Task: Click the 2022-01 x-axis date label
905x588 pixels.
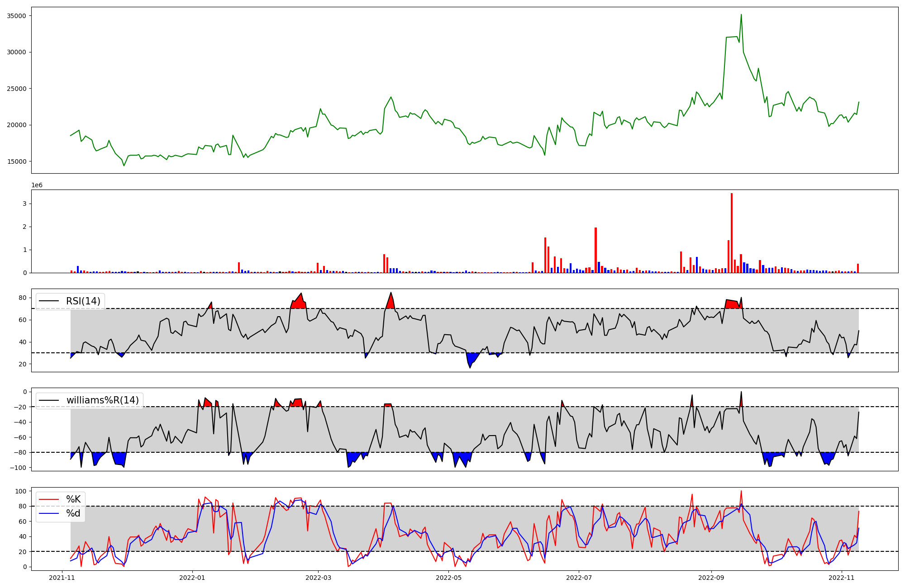Action: click(x=193, y=578)
